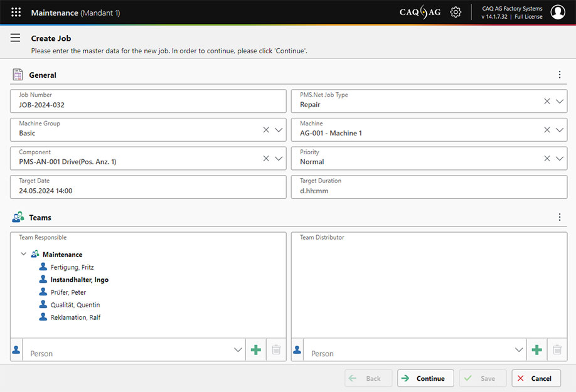The width and height of the screenshot is (576, 392).
Task: Add person to Team Distributor with plus icon
Action: tap(536, 350)
